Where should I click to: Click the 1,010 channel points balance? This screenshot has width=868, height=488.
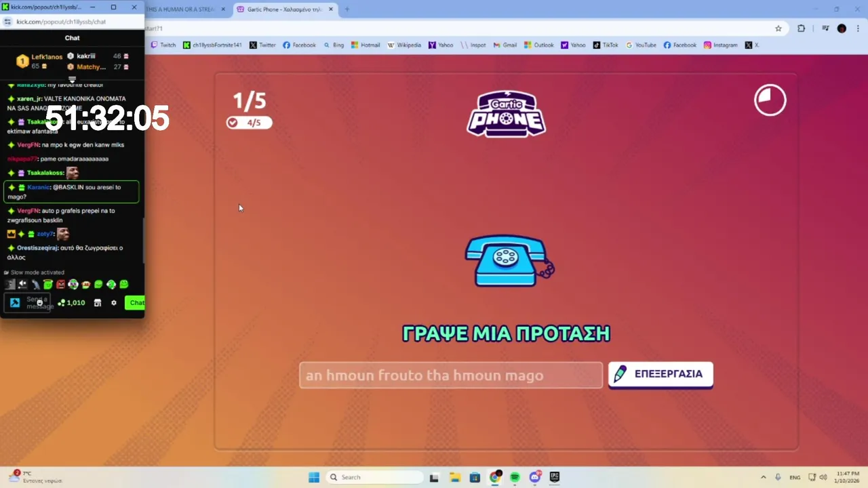pos(71,303)
